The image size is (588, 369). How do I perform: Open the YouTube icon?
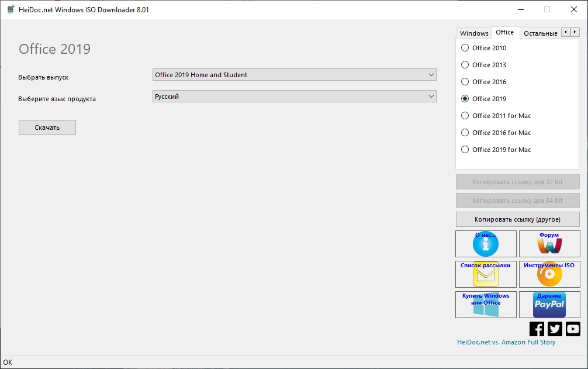(573, 329)
